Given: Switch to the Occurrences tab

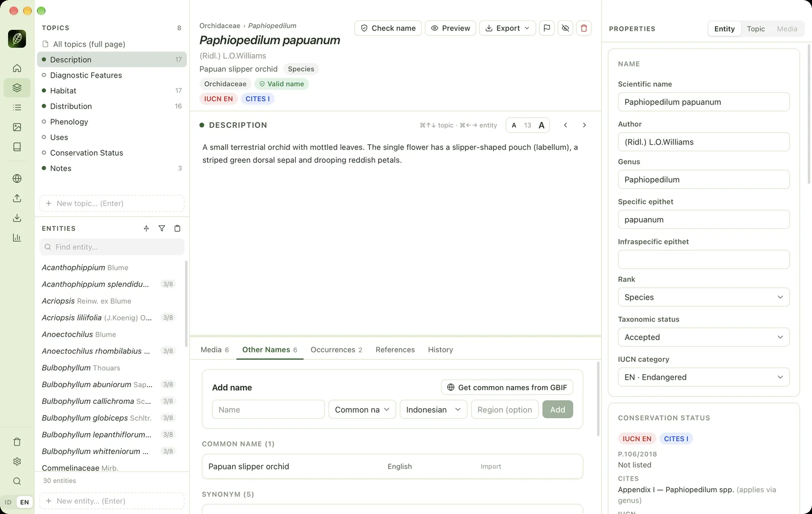Looking at the screenshot, I should click(x=336, y=350).
